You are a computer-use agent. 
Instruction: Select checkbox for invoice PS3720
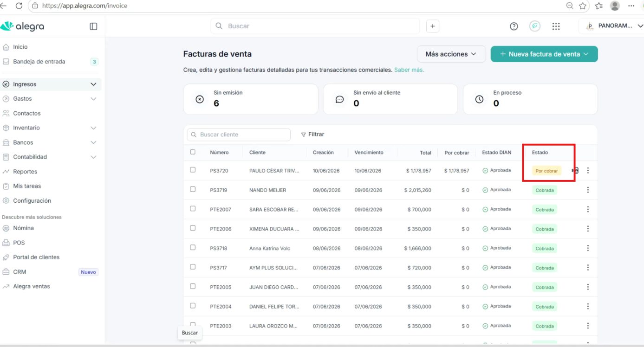point(193,170)
